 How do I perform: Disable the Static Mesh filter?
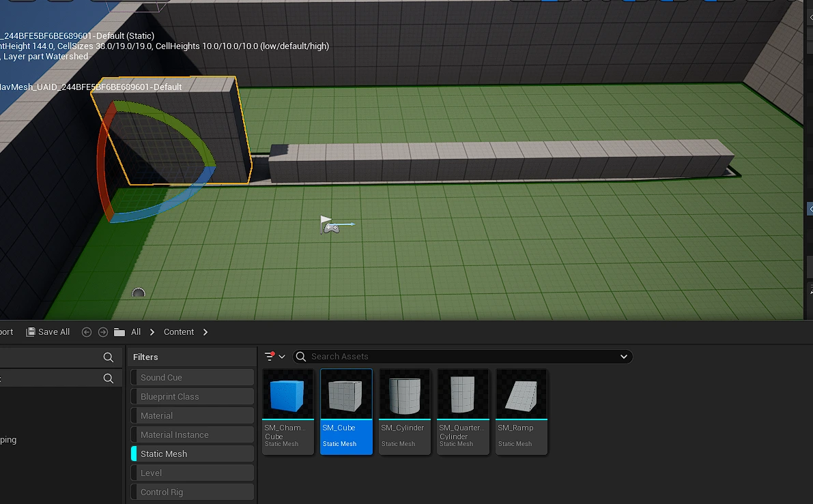(192, 454)
